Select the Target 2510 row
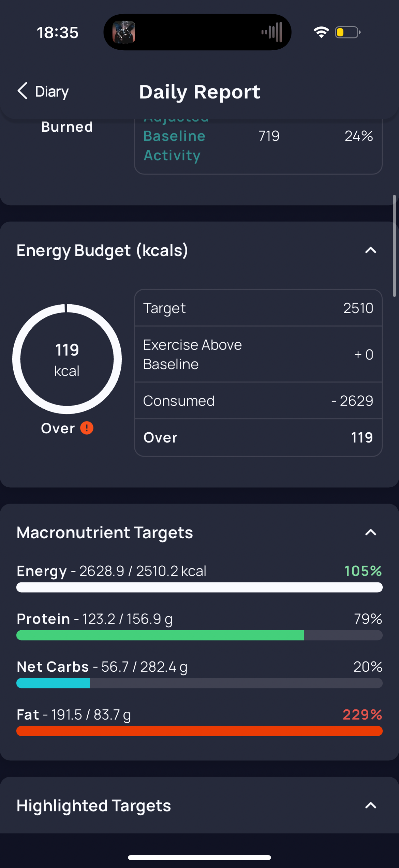This screenshot has width=399, height=868. tap(258, 308)
